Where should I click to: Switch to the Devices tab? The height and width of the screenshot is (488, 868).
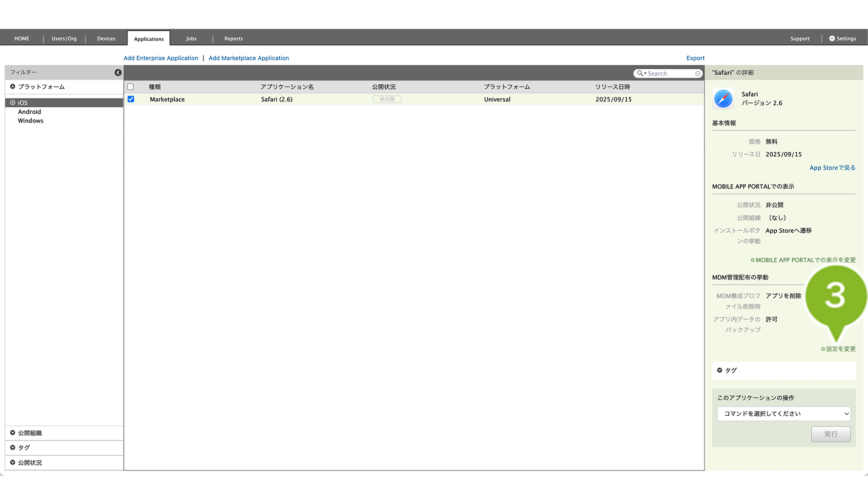tap(106, 39)
